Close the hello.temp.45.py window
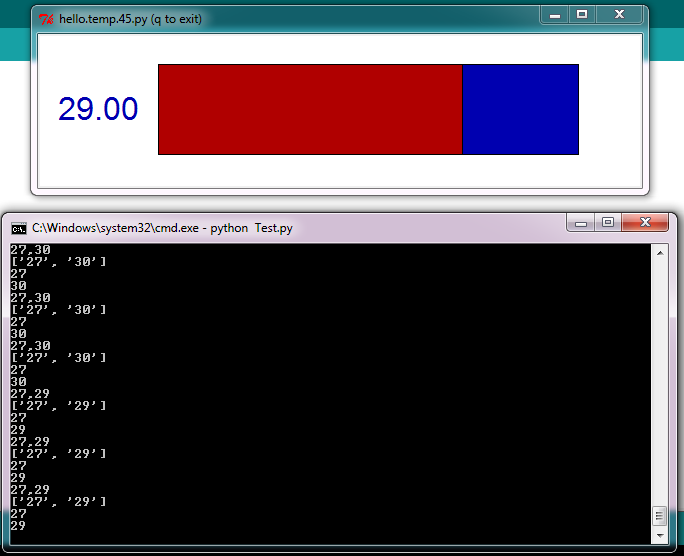 pyautogui.click(x=619, y=15)
